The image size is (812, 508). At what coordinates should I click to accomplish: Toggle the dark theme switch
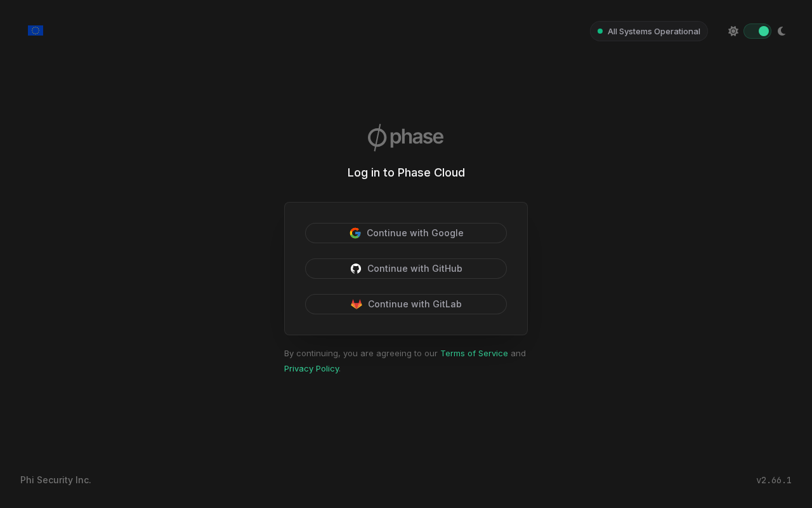tap(757, 31)
